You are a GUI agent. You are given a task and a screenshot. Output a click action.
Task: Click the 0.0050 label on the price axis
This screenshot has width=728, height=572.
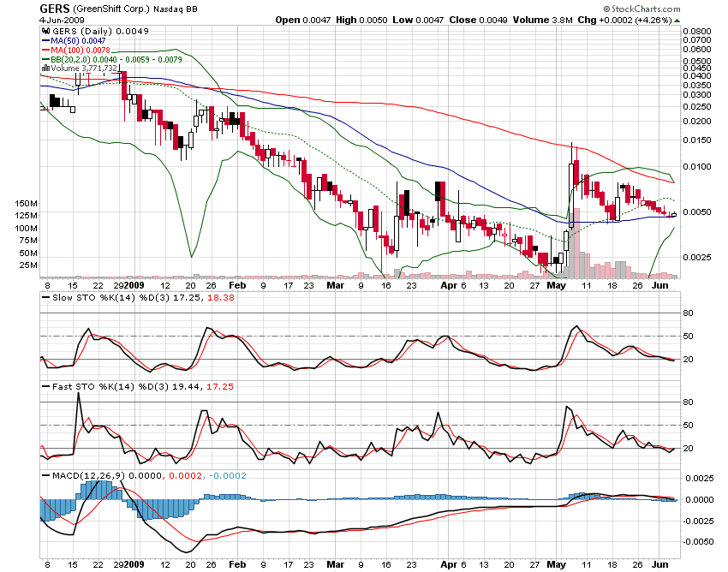(x=697, y=212)
